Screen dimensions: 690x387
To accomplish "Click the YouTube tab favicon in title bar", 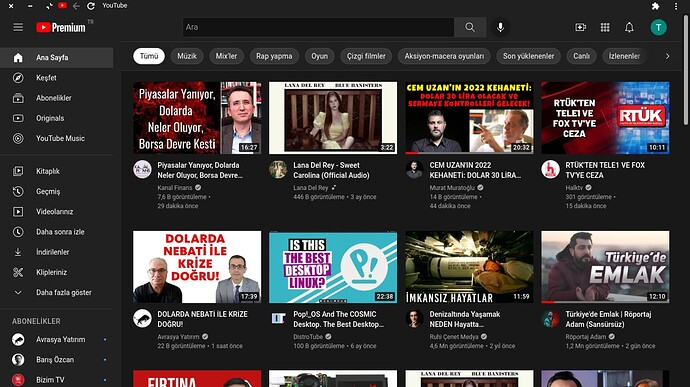I will coord(62,6).
